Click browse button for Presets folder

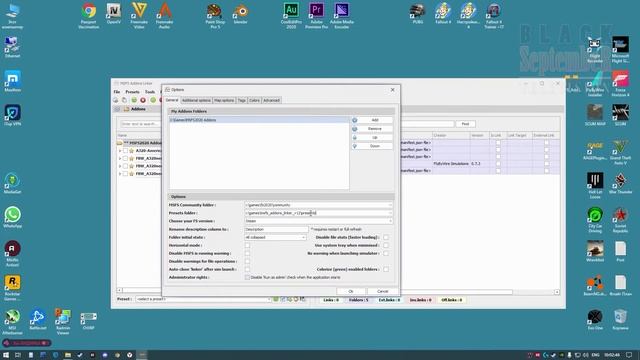390,213
